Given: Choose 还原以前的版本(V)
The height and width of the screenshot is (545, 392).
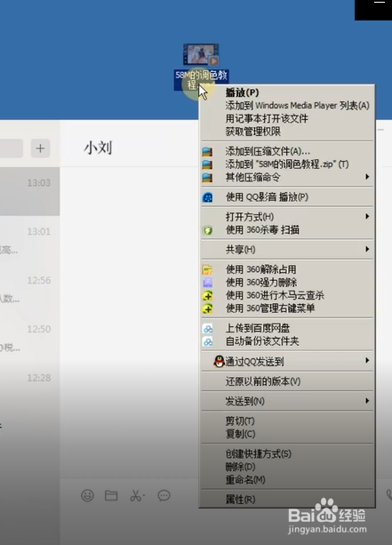Looking at the screenshot, I should [x=287, y=381].
